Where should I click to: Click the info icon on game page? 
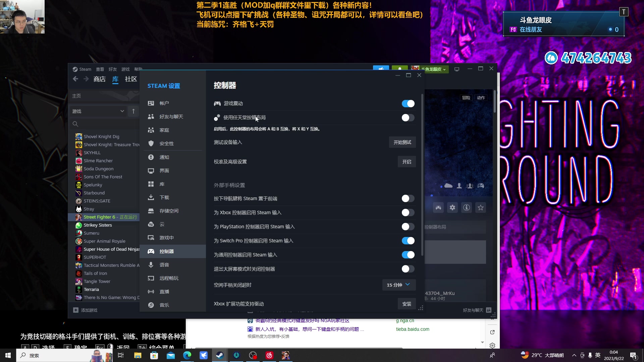467,207
